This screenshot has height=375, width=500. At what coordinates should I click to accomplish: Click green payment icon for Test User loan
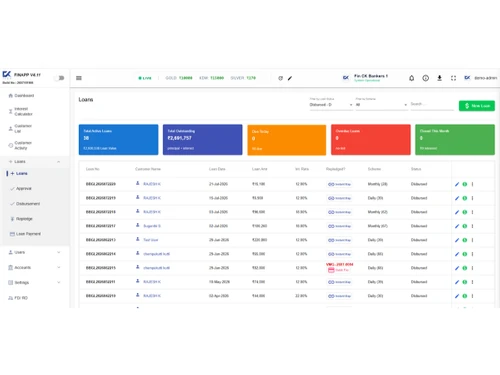click(x=465, y=240)
